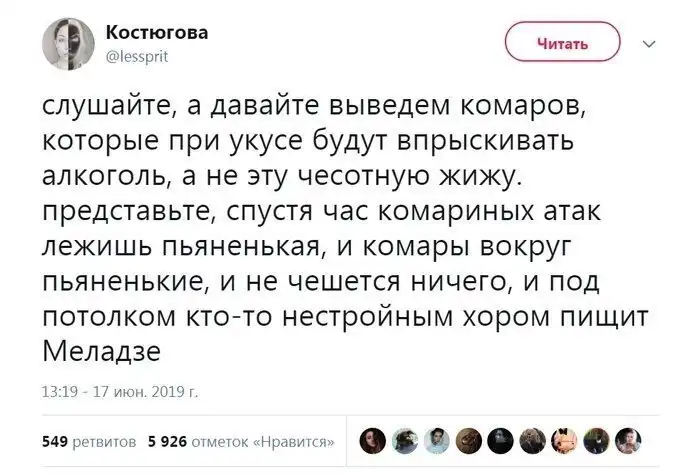Image resolution: width=700 pixels, height=474 pixels.
Task: Click the sixth liker avatar in the row
Action: (x=535, y=438)
